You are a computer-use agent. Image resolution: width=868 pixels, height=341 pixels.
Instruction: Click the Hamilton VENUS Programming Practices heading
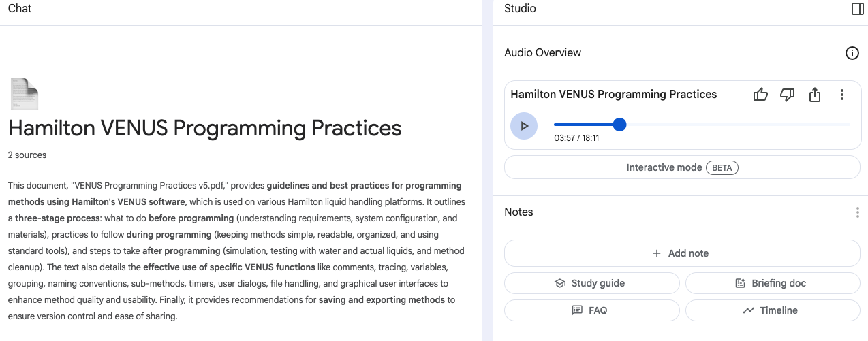205,128
